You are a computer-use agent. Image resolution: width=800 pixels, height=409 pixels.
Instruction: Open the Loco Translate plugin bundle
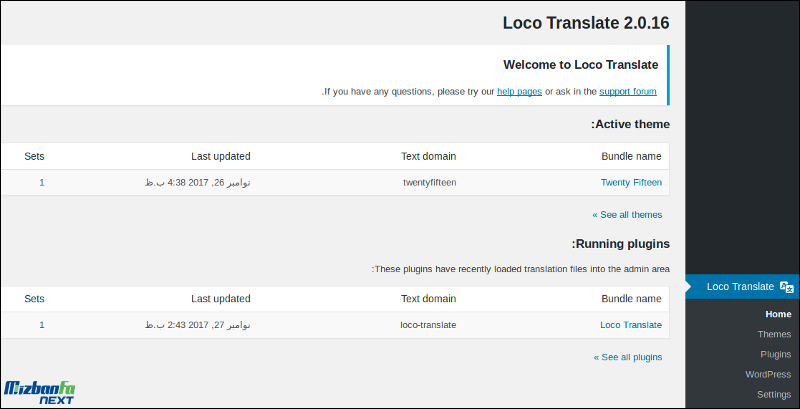631,325
